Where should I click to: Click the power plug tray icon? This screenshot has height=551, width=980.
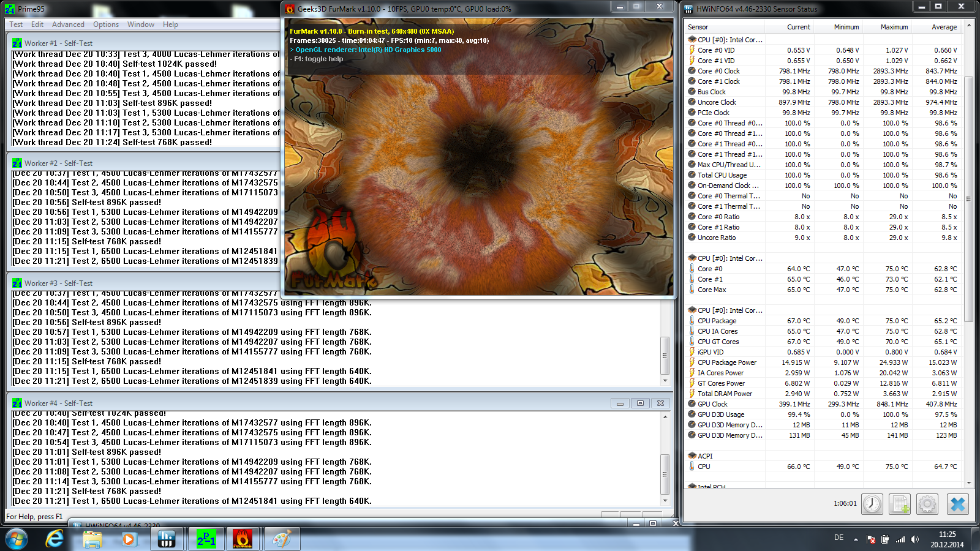tap(885, 539)
